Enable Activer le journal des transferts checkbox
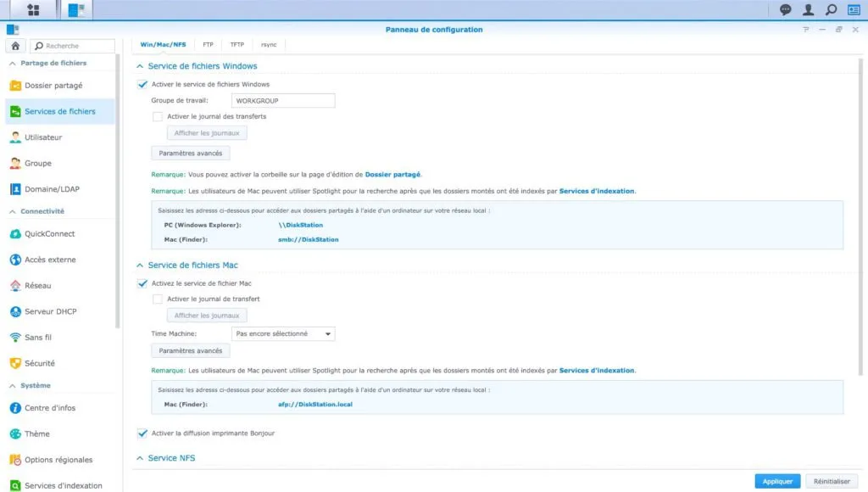The image size is (868, 492). pyautogui.click(x=158, y=116)
